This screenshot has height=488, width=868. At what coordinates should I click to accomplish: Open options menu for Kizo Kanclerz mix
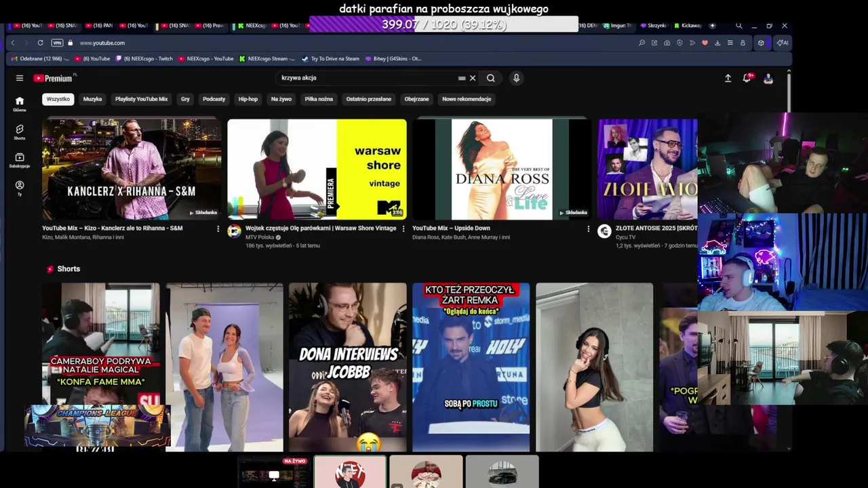[218, 229]
